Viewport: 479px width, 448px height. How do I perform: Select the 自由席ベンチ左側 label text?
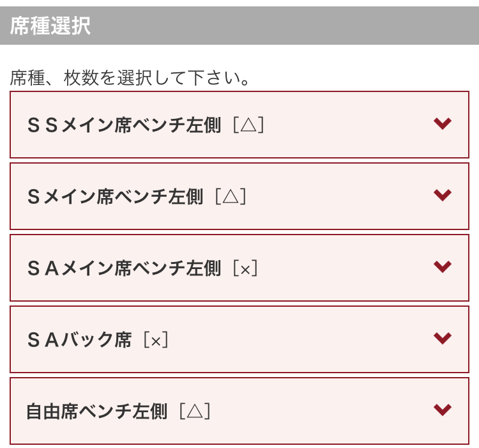click(x=96, y=412)
